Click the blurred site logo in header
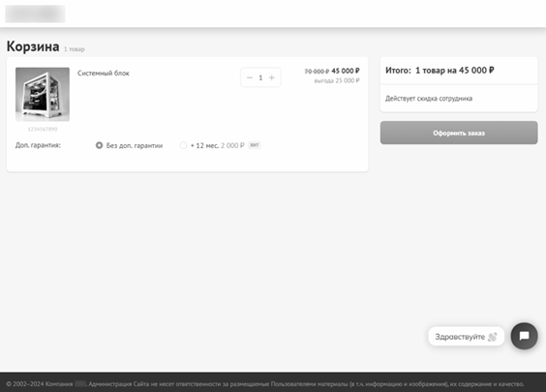Image resolution: width=546 pixels, height=392 pixels. [x=35, y=14]
